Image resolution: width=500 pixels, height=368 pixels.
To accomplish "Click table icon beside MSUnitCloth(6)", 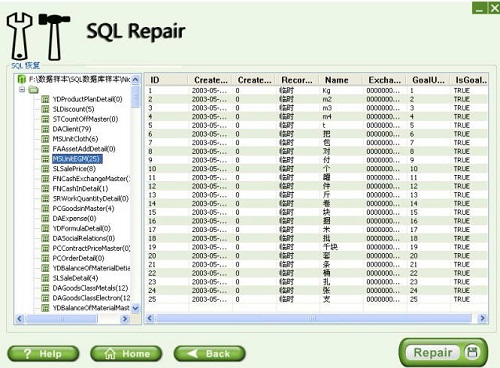I will (45, 139).
